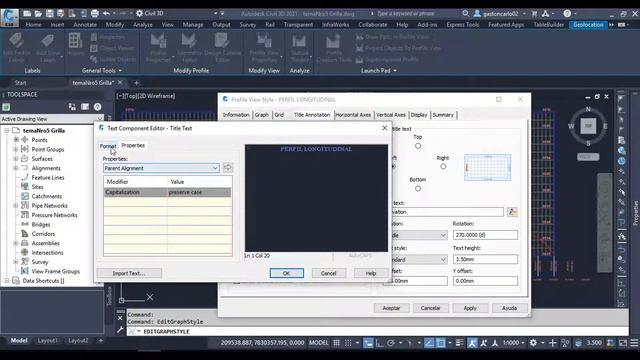
Task: Expand the Pipe Networks tree node
Action: [x=16, y=206]
